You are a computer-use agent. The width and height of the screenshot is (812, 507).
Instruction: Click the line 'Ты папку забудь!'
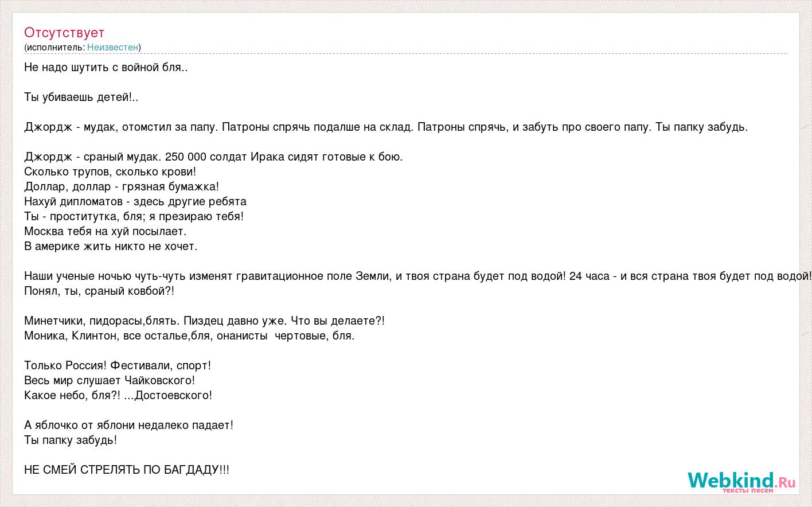pyautogui.click(x=71, y=440)
